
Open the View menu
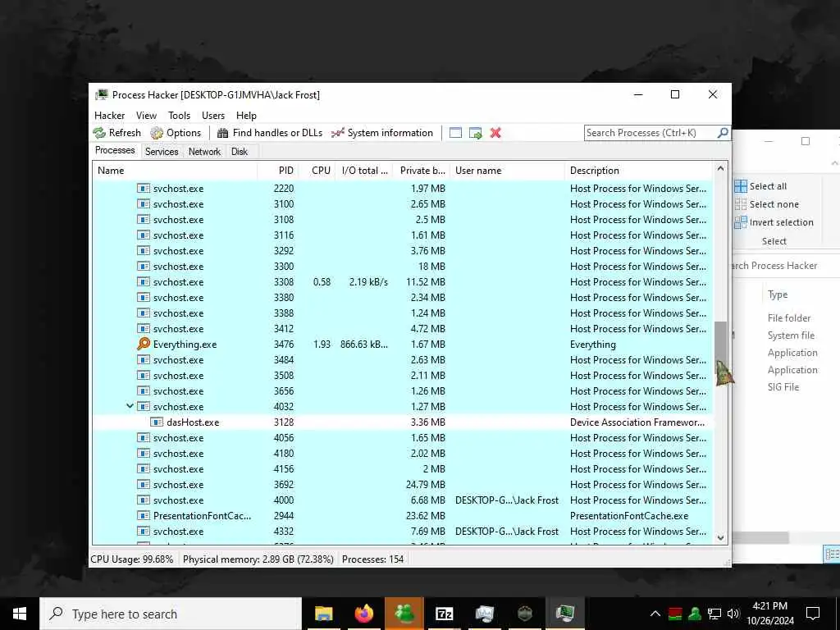point(146,116)
